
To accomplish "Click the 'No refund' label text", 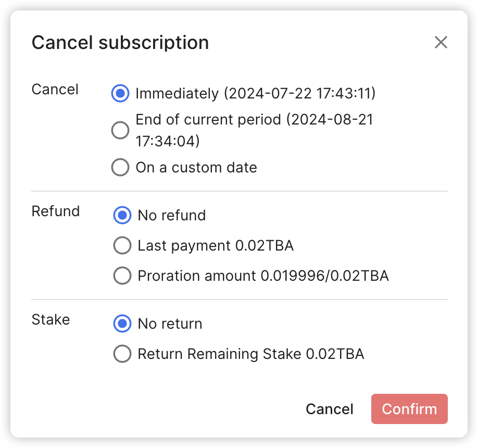I will coord(172,216).
